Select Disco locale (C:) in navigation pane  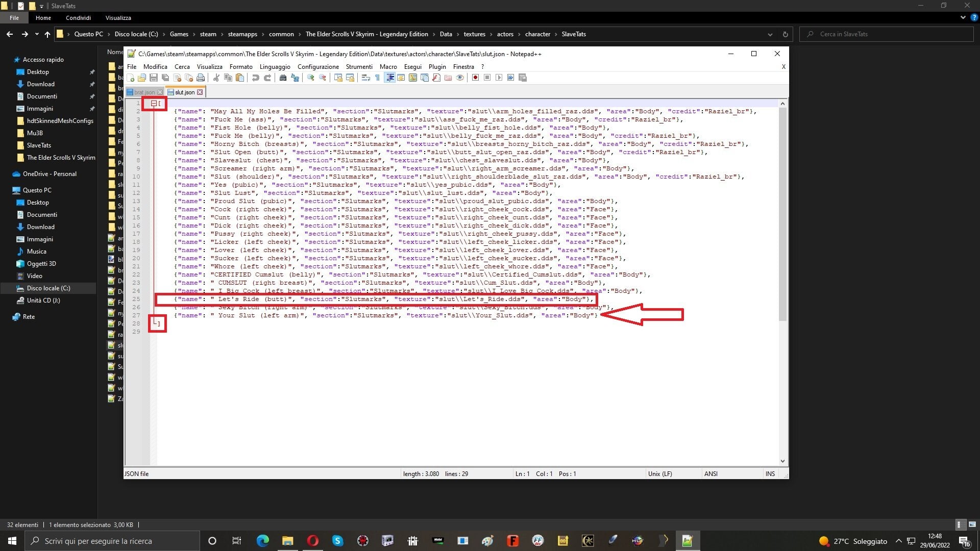point(48,288)
